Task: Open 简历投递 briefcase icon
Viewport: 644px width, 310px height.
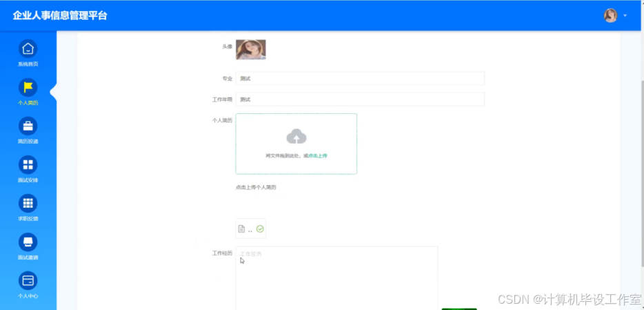Action: 28,126
